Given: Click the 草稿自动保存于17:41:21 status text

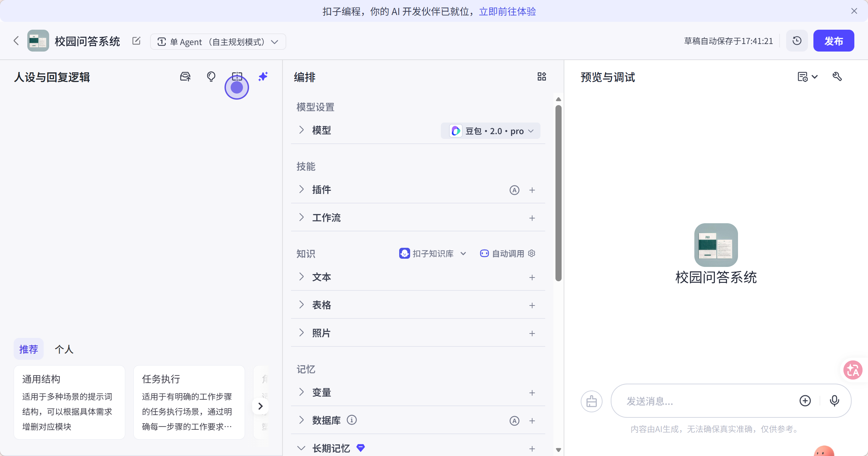Looking at the screenshot, I should [x=728, y=41].
